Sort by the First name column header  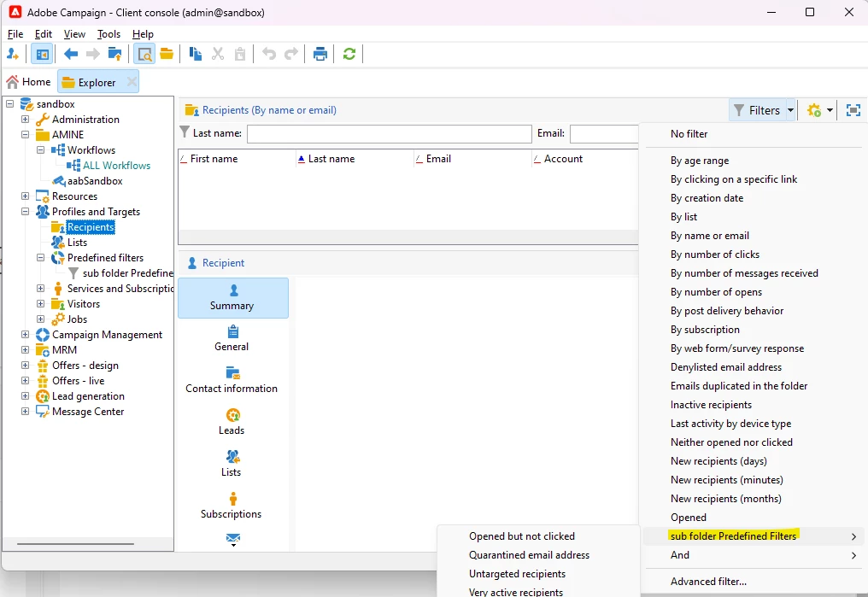[237, 159]
